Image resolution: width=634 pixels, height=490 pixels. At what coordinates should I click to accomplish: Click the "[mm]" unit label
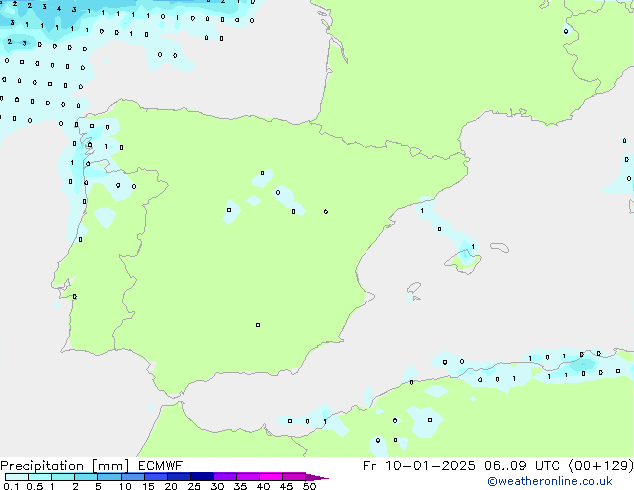tap(111, 466)
